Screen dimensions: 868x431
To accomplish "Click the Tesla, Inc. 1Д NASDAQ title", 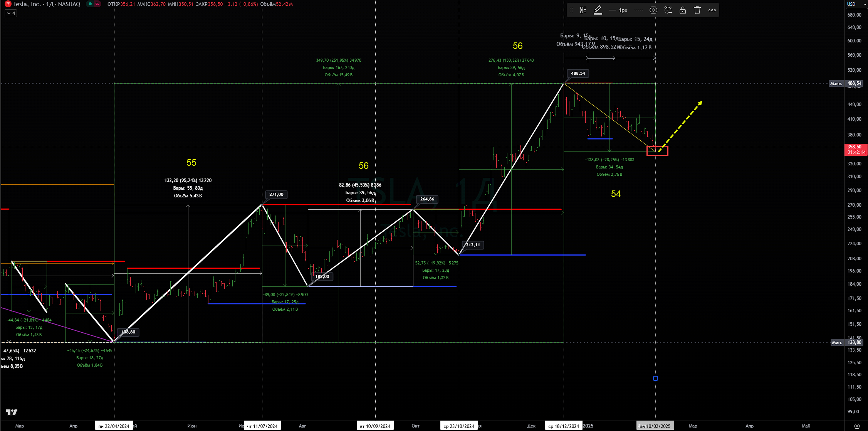I will pos(47,4).
